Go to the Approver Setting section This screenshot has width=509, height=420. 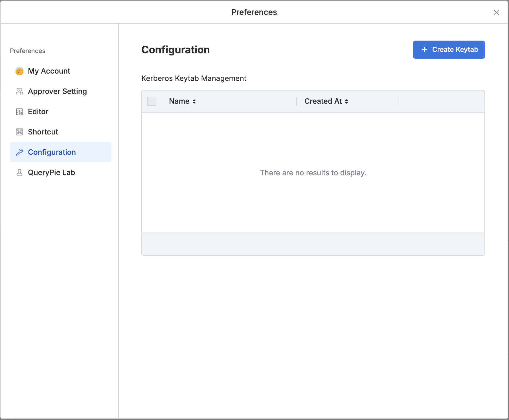click(57, 91)
